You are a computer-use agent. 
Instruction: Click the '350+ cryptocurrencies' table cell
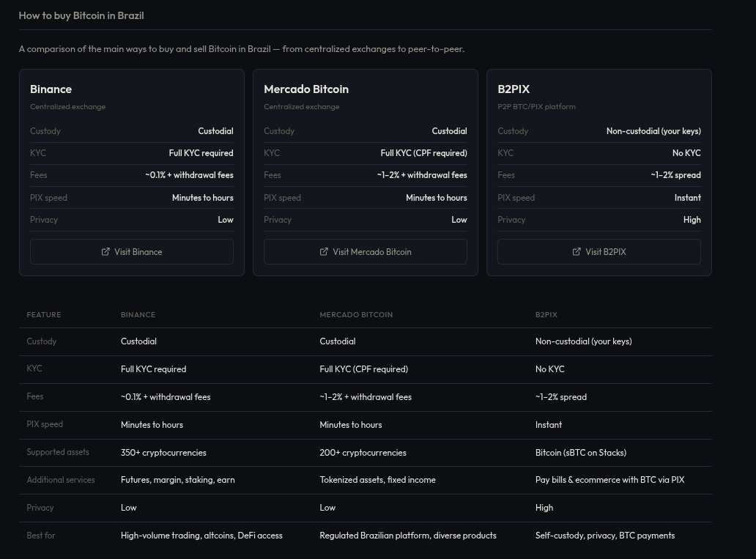[163, 453]
